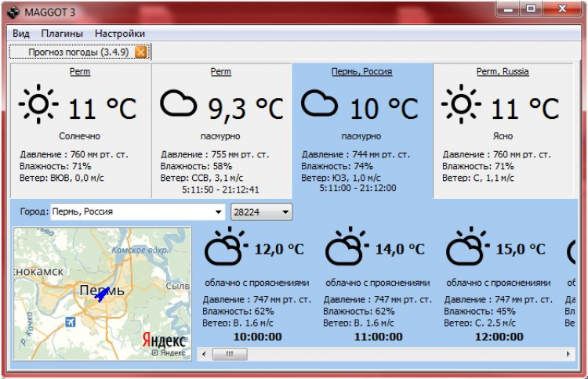Click the forecast scrollbar right arrow
This screenshot has height=379, width=588.
[x=568, y=354]
